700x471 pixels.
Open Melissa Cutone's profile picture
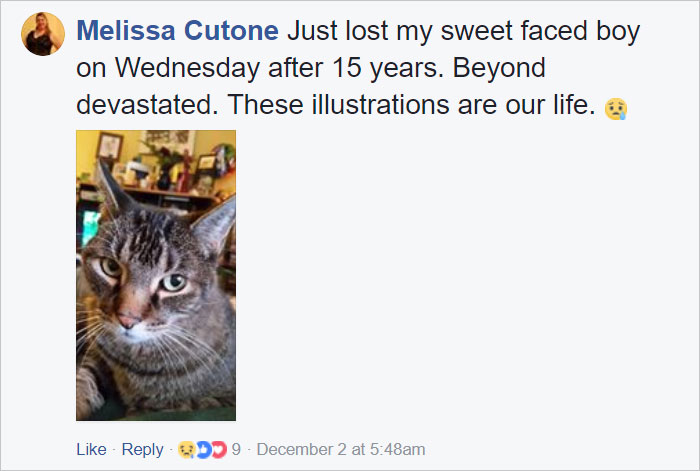coord(43,34)
